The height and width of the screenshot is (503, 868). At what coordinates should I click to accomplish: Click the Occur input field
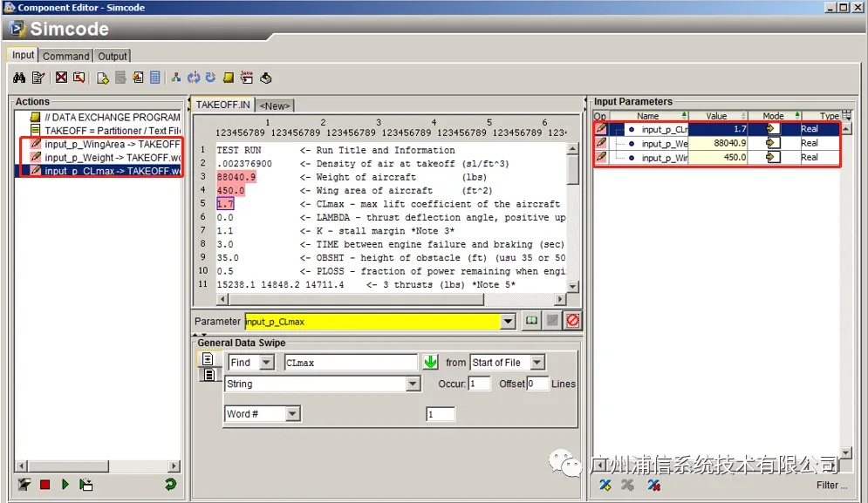click(480, 384)
